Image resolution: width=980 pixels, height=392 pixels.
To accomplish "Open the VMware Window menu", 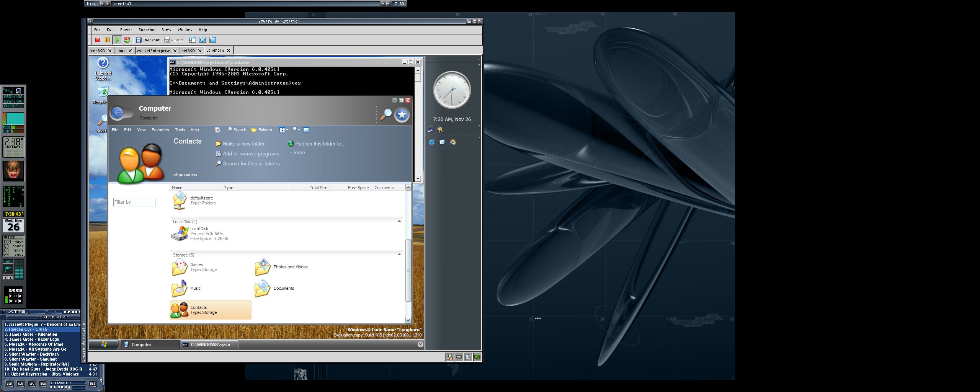I will (185, 29).
